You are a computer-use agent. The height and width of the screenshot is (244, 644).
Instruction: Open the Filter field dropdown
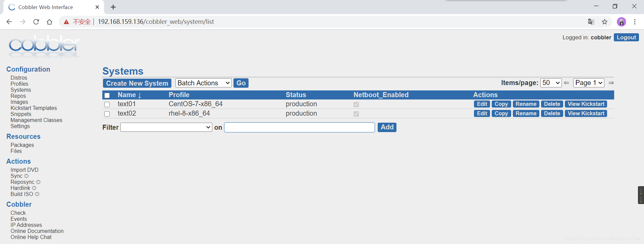[166, 127]
